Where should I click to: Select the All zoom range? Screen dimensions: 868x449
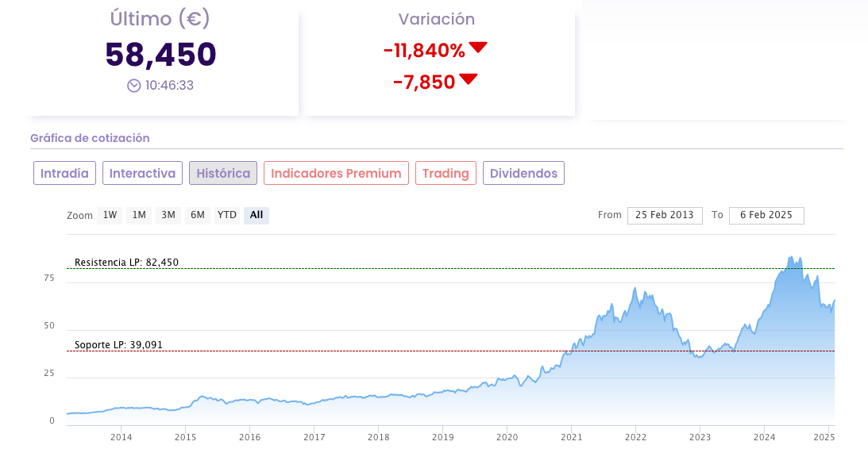click(x=256, y=215)
